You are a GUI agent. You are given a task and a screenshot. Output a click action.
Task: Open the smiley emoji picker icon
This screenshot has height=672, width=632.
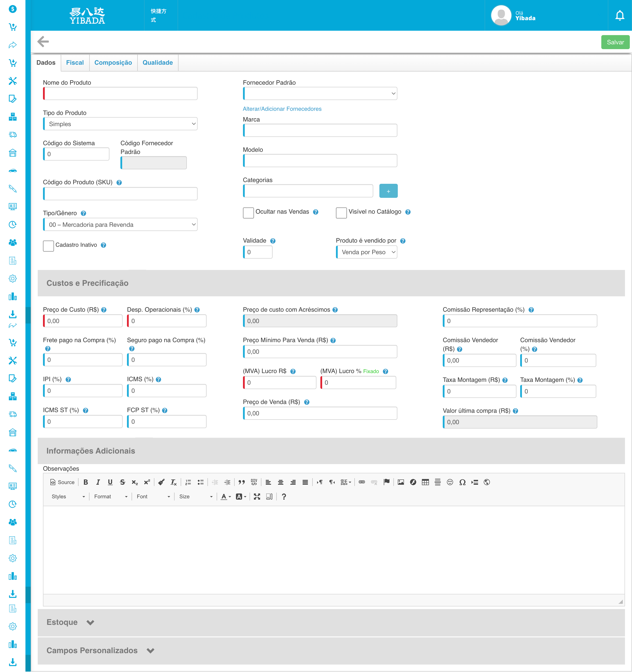450,482
